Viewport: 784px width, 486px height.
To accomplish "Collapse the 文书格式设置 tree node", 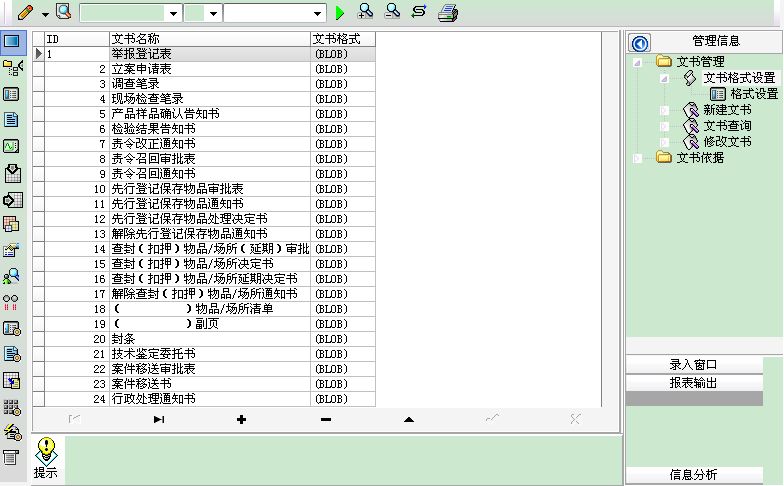I will coord(664,78).
